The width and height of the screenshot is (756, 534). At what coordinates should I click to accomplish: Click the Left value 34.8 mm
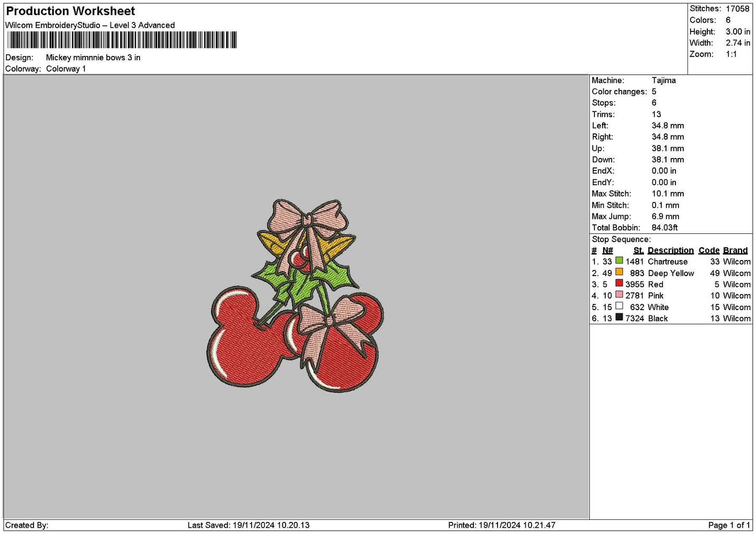pyautogui.click(x=668, y=126)
